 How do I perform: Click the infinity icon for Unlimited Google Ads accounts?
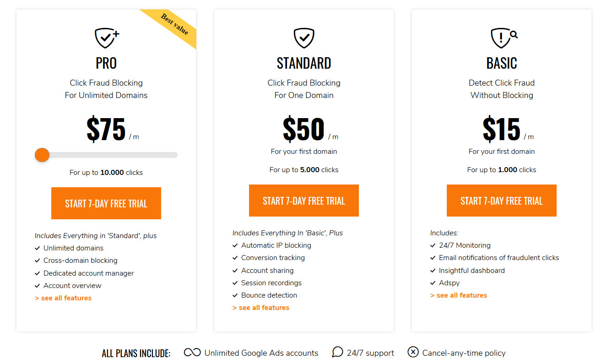192,353
